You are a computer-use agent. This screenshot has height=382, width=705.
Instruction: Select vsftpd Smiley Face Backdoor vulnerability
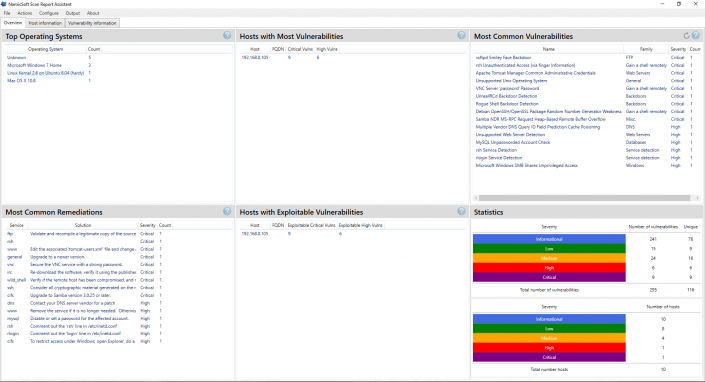click(x=504, y=58)
